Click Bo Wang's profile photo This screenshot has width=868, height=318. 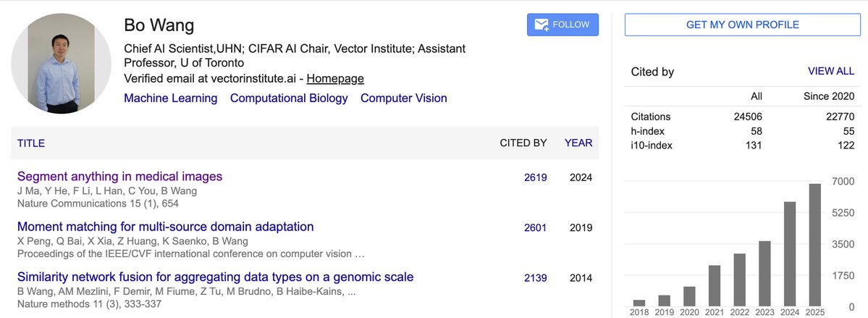click(61, 64)
